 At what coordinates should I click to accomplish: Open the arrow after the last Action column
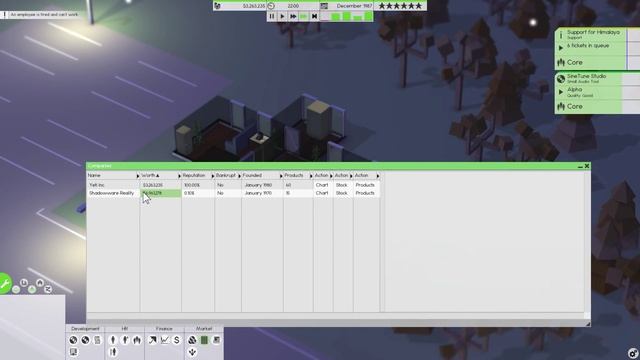(378, 176)
